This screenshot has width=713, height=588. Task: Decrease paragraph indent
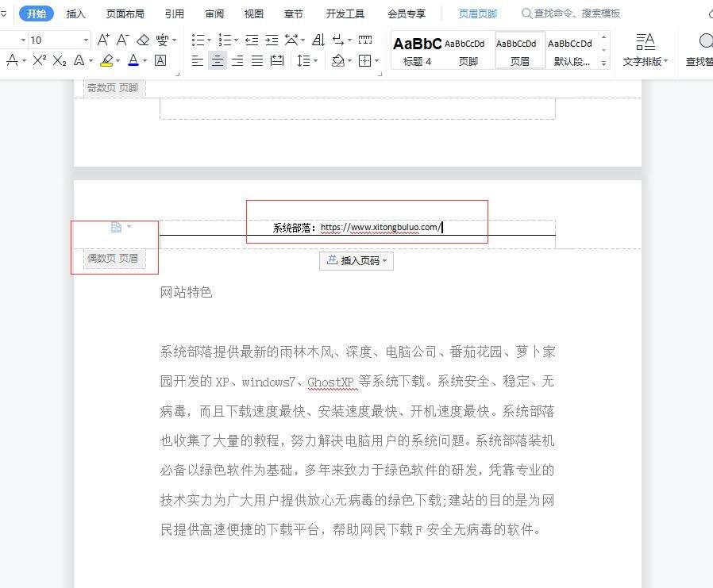[252, 40]
